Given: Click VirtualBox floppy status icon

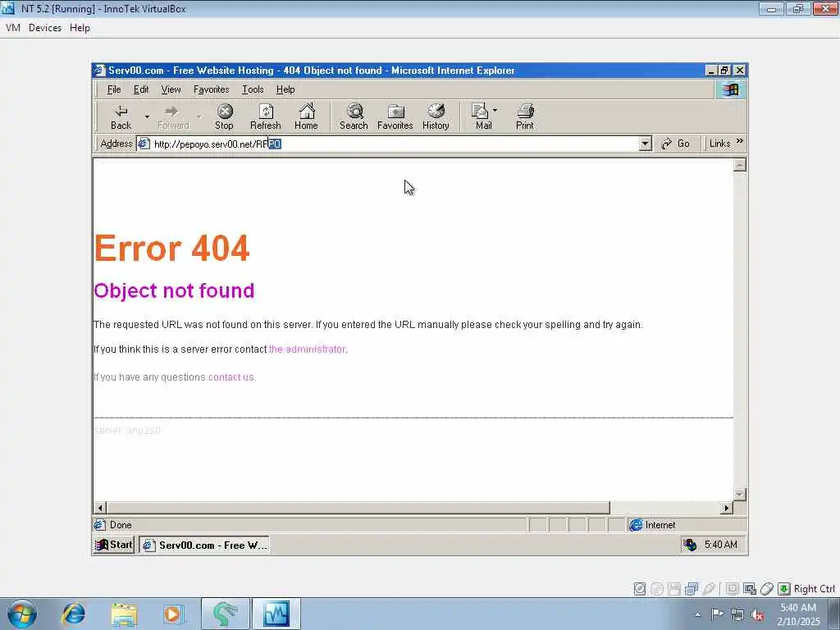Looking at the screenshot, I should (674, 589).
